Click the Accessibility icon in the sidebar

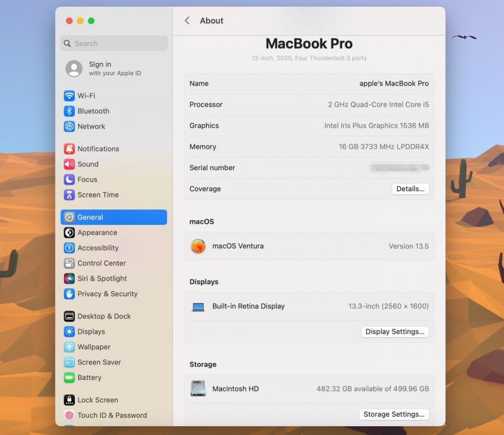pyautogui.click(x=69, y=248)
